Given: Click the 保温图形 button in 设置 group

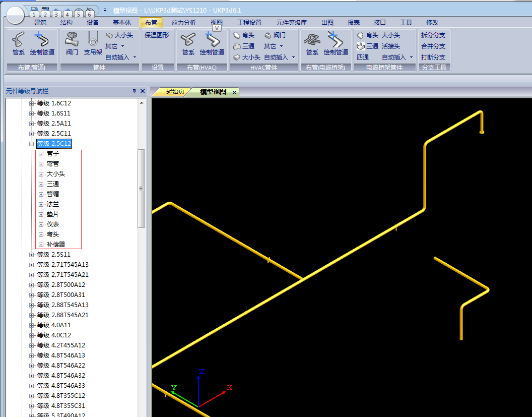Looking at the screenshot, I should click(x=157, y=35).
